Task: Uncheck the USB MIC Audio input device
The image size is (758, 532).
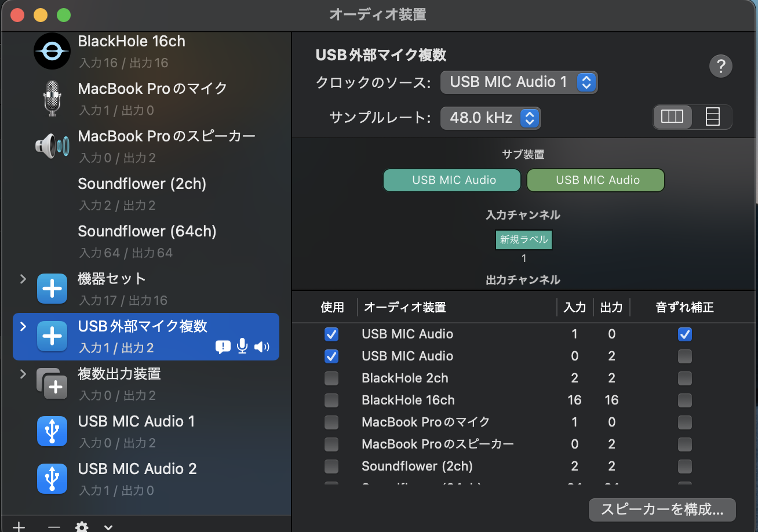Action: tap(331, 334)
